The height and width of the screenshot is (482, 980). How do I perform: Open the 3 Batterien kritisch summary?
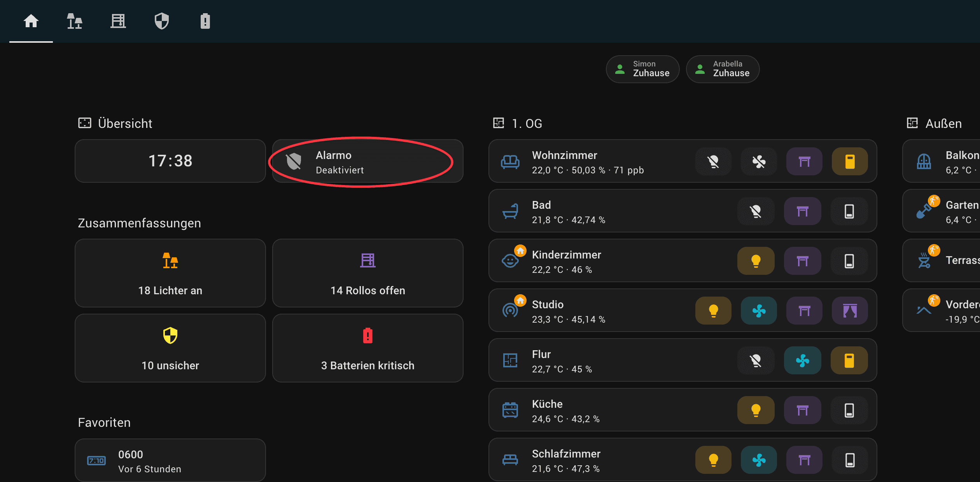[x=367, y=348]
